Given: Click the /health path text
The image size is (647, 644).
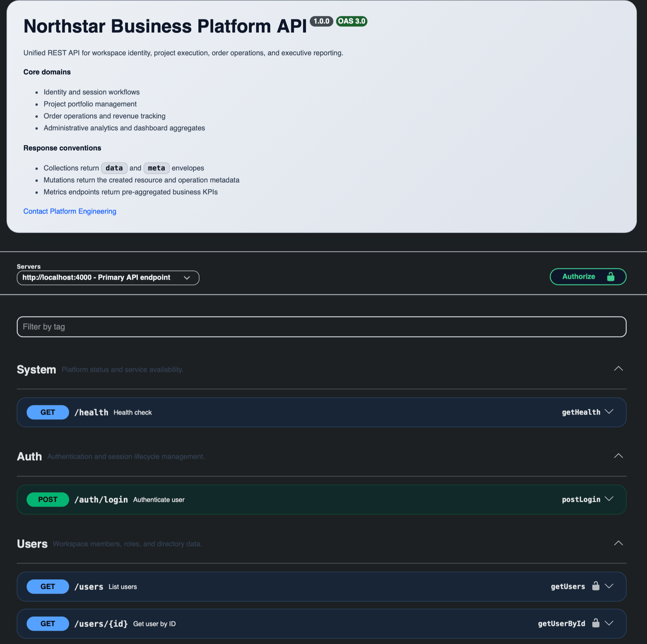Looking at the screenshot, I should coord(91,412).
